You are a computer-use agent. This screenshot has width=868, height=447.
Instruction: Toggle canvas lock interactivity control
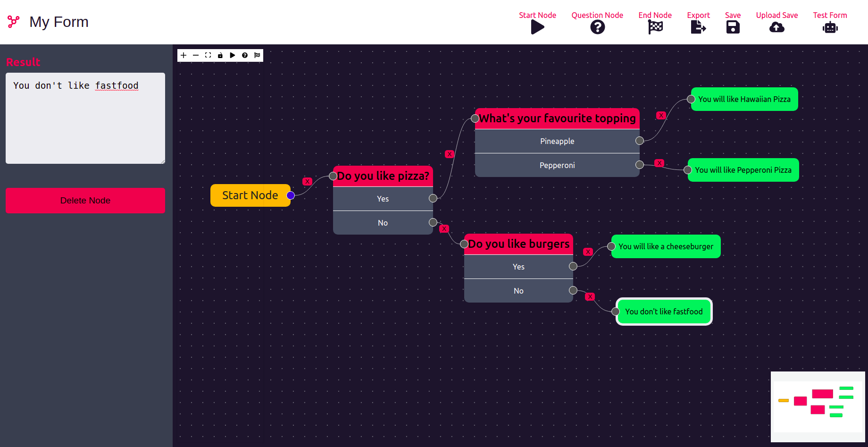pyautogui.click(x=220, y=55)
